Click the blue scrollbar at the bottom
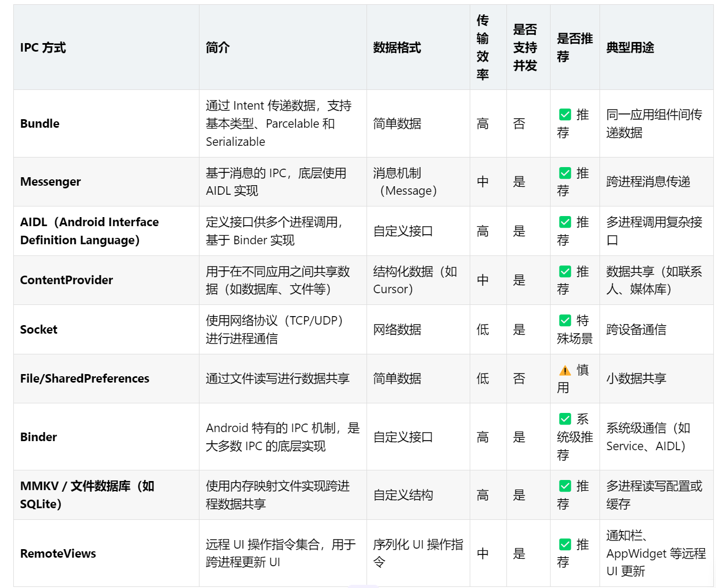 click(x=364, y=586)
